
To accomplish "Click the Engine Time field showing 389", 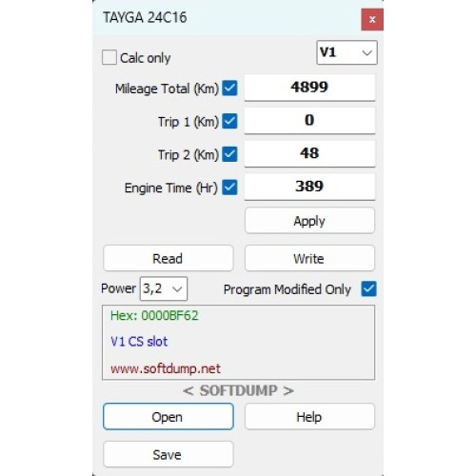I will click(x=309, y=187).
